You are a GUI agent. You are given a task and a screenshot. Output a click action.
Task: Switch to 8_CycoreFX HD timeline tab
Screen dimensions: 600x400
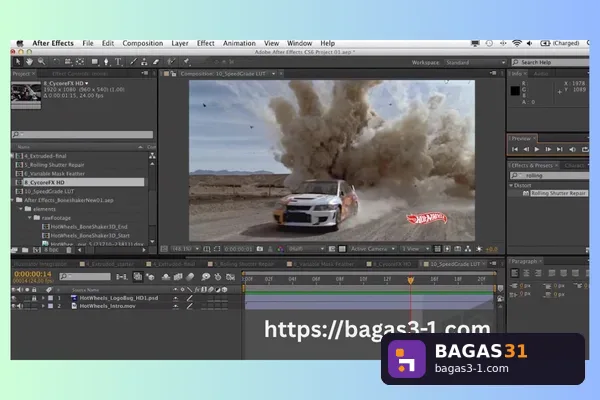click(x=391, y=264)
